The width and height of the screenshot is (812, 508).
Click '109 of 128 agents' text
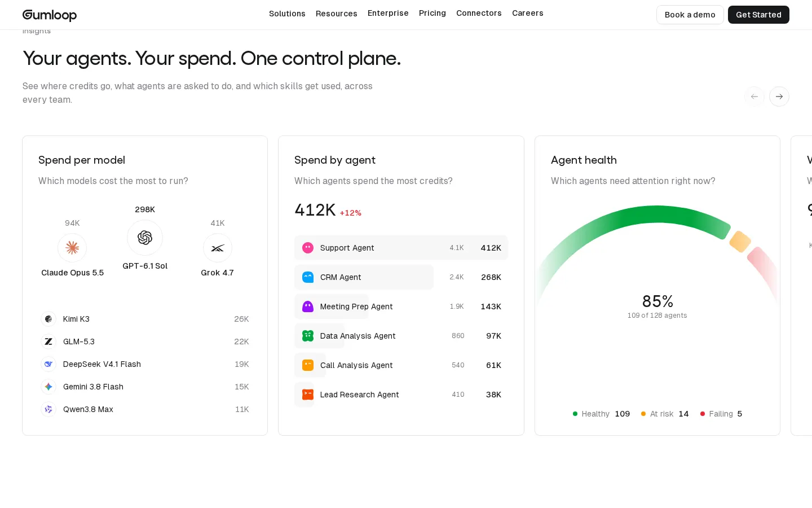(657, 316)
